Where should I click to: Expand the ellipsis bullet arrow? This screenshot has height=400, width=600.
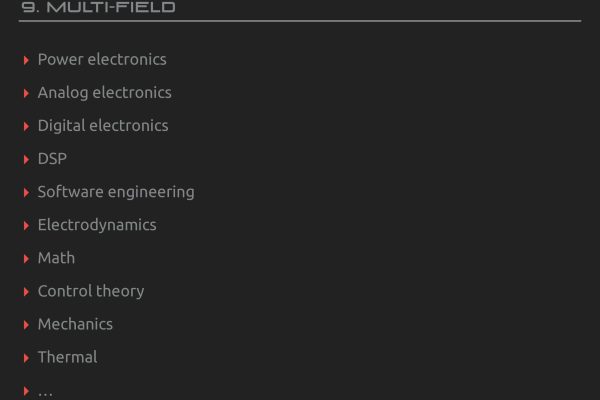pyautogui.click(x=26, y=391)
